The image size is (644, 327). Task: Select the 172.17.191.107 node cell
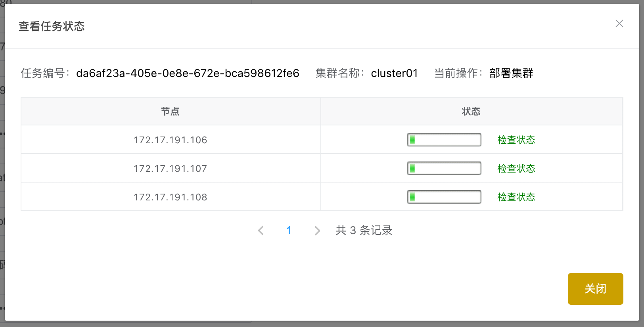tap(171, 169)
